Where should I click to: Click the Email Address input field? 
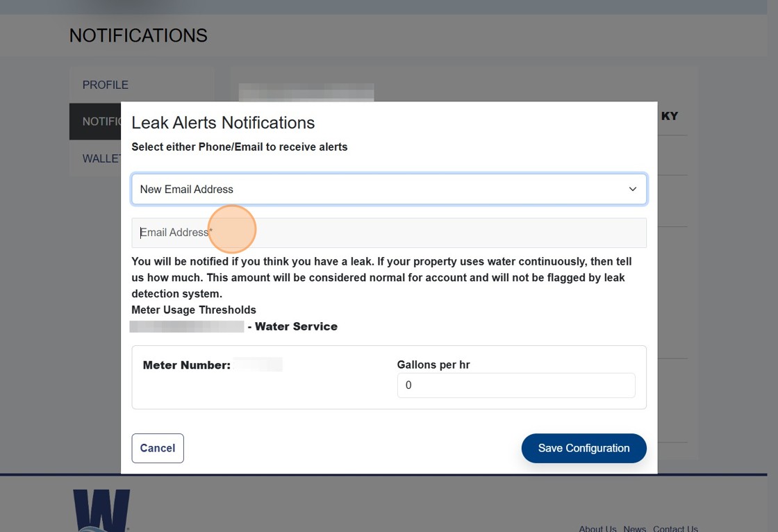point(389,232)
